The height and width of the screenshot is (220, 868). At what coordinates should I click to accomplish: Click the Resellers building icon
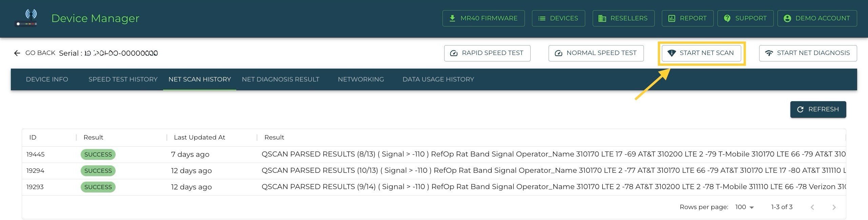tap(602, 18)
